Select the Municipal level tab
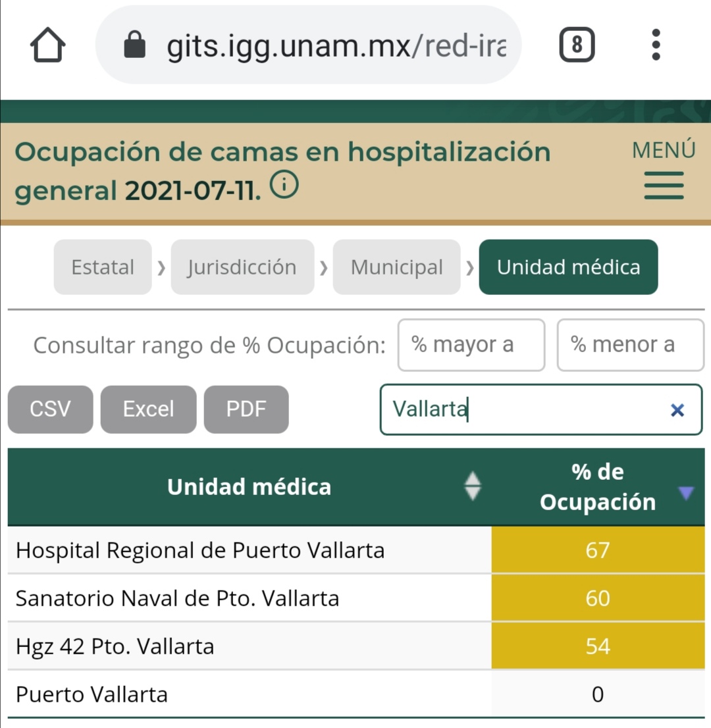 click(396, 267)
